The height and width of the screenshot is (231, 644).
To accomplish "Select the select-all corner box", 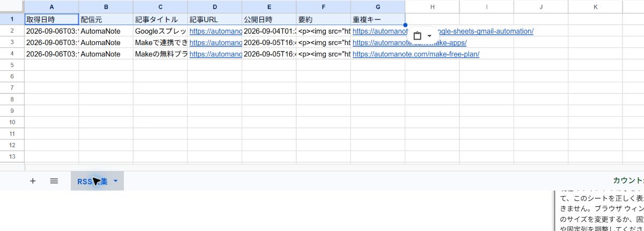I will 12,7.
